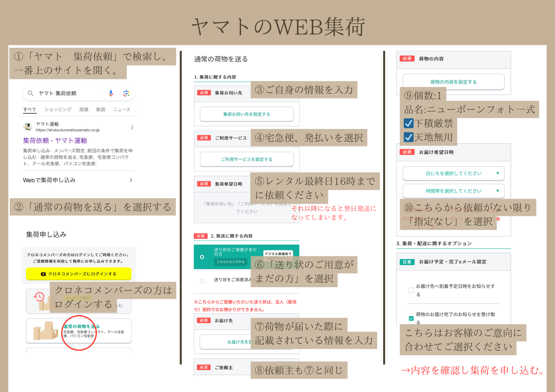Click 1. 集荷に関する内容 section title
Viewport: 555px width, 392px height.
[x=215, y=77]
